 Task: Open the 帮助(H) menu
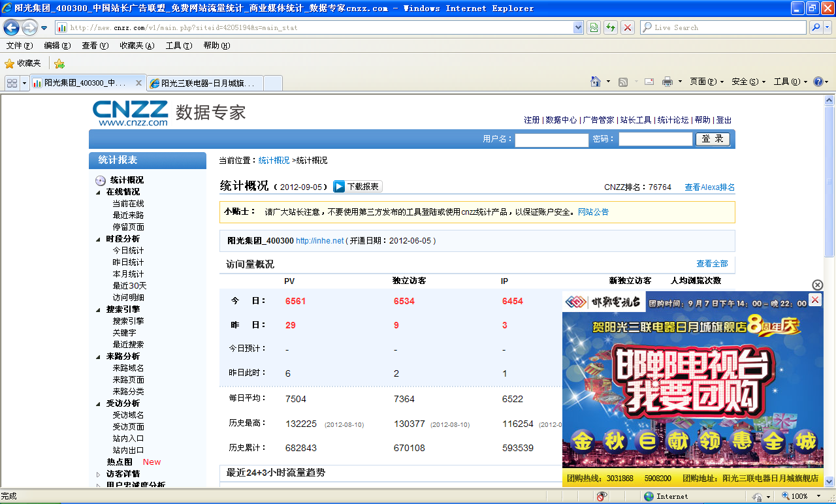point(216,46)
